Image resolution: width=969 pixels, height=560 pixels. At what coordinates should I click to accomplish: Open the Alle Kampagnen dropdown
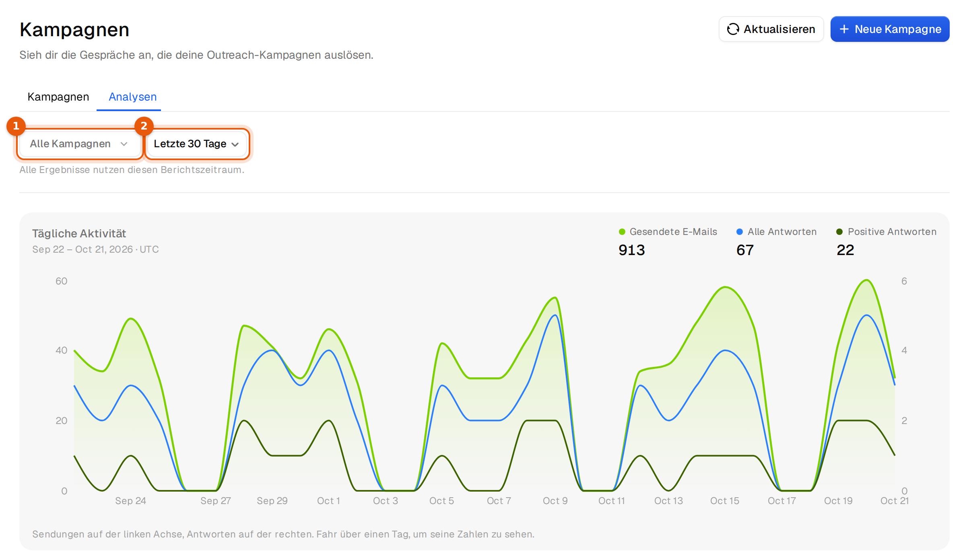coord(80,144)
